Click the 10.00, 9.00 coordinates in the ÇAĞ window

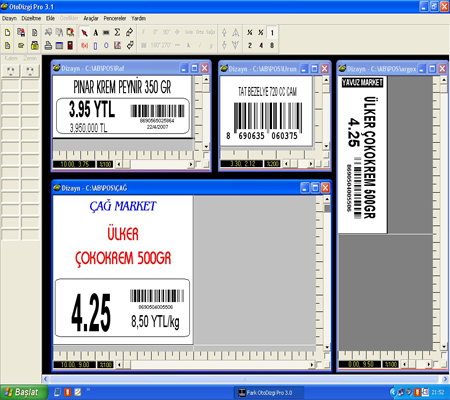coord(74,365)
